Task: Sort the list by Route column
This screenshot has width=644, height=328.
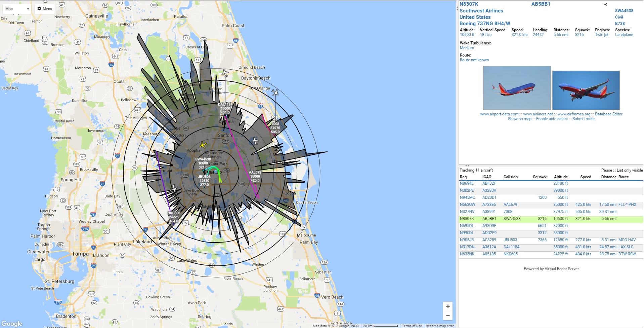Action: pos(624,177)
